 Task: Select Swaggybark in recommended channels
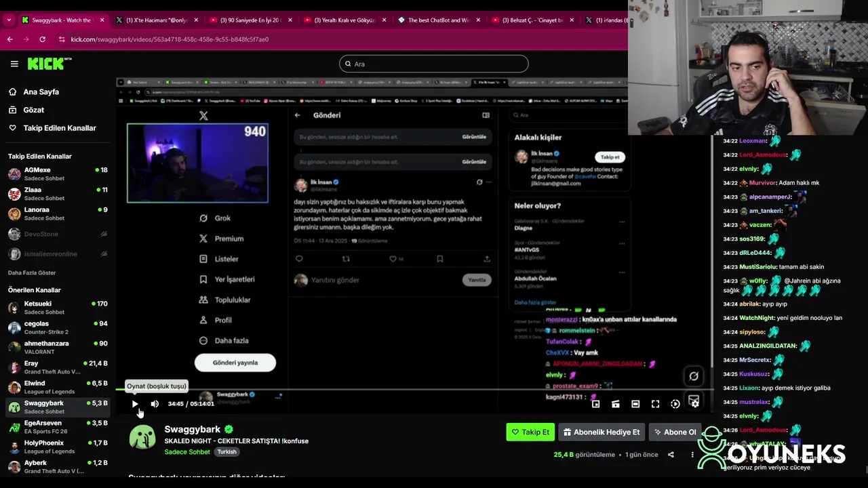(x=58, y=407)
